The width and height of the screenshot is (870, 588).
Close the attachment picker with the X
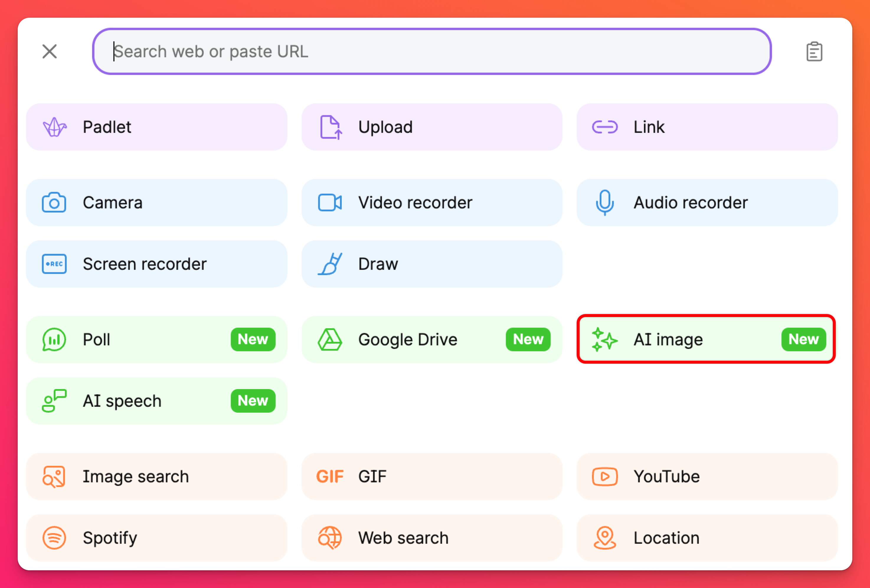[x=49, y=51]
